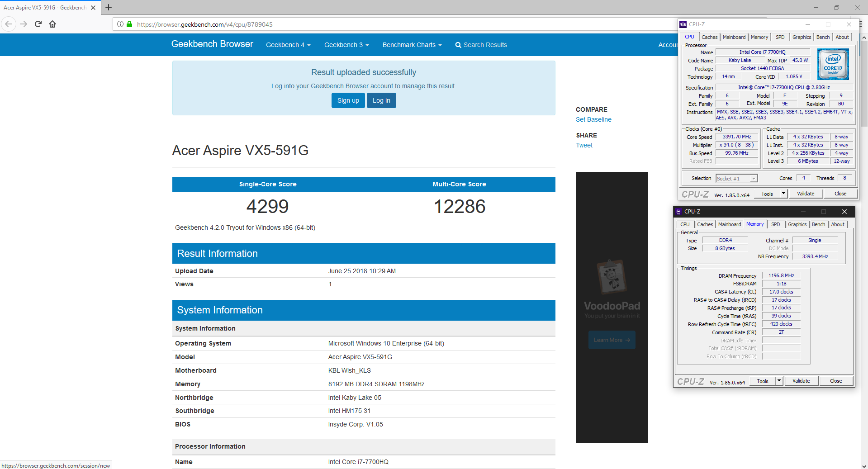The image size is (868, 469).
Task: Click Tools button in lower CPU-Z window
Action: pos(763,381)
